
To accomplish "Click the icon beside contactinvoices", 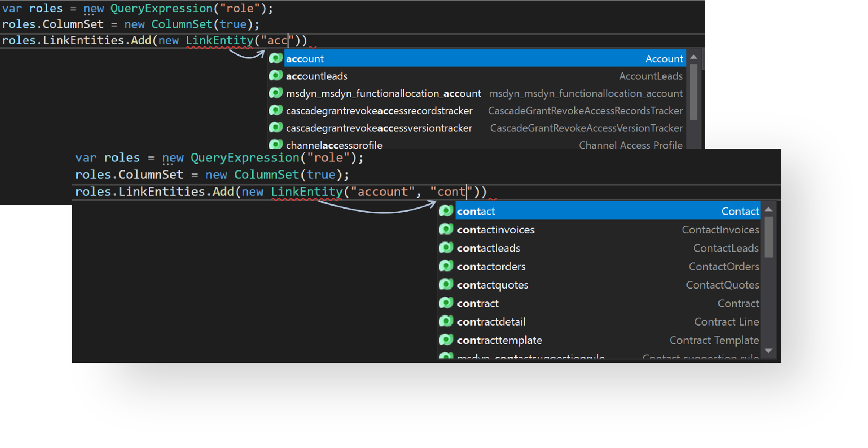I will click(446, 229).
